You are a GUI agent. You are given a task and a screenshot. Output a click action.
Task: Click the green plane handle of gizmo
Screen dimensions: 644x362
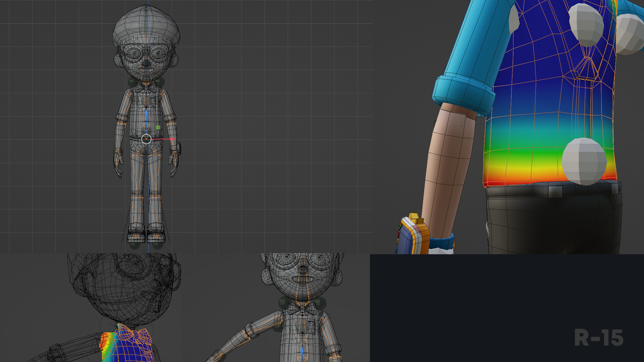pos(158,127)
